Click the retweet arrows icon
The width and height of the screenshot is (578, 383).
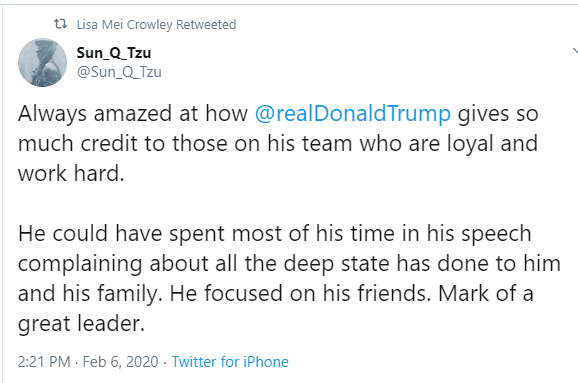pyautogui.click(x=60, y=24)
